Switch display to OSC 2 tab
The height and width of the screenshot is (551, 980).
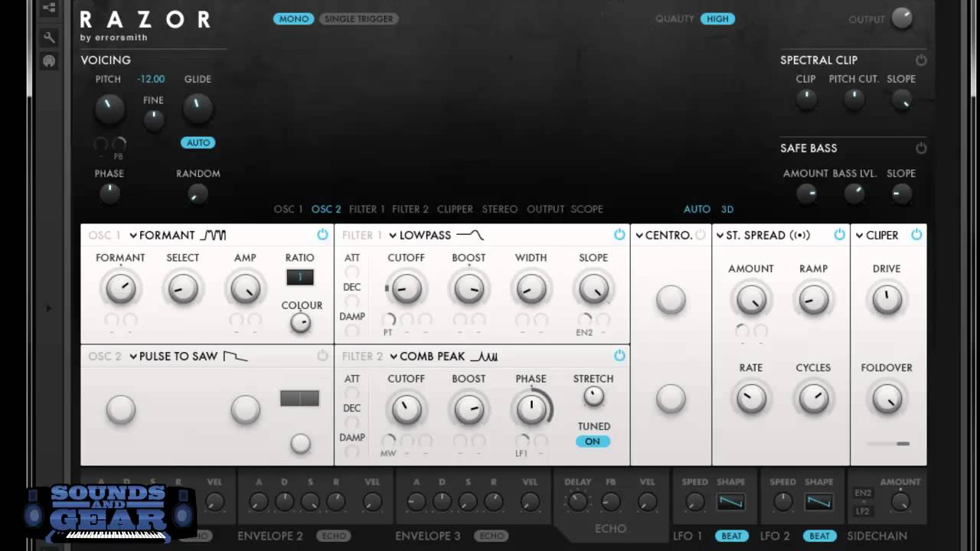click(x=326, y=209)
